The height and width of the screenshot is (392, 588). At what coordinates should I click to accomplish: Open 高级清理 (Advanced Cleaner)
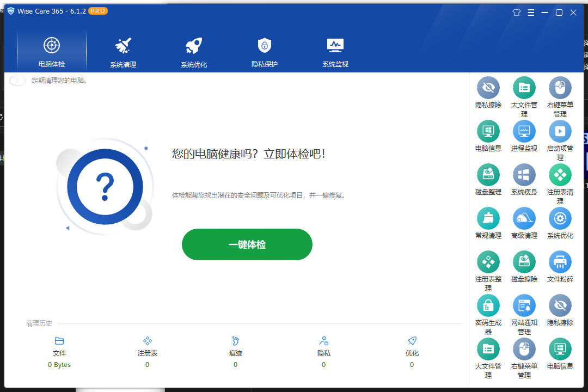(x=524, y=218)
